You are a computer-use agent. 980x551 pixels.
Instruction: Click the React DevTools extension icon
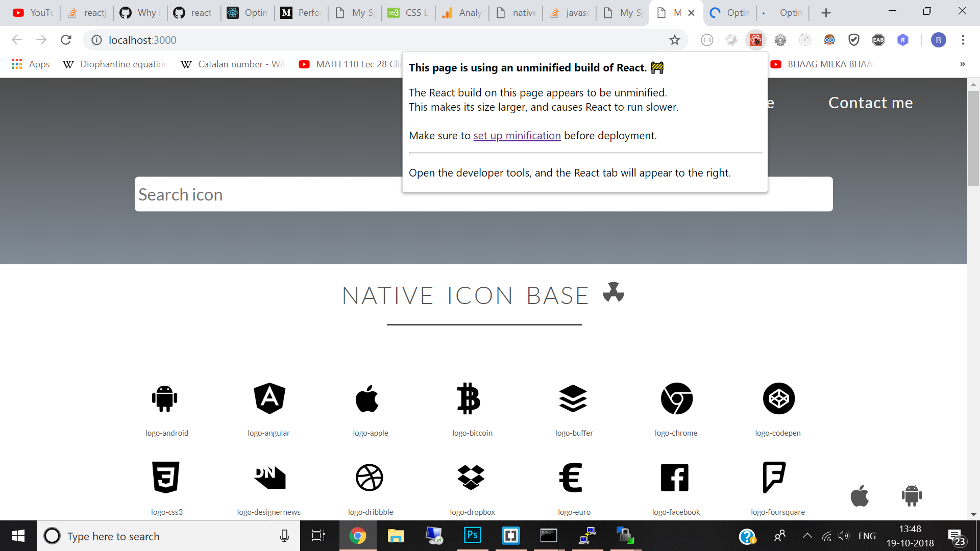tap(755, 39)
